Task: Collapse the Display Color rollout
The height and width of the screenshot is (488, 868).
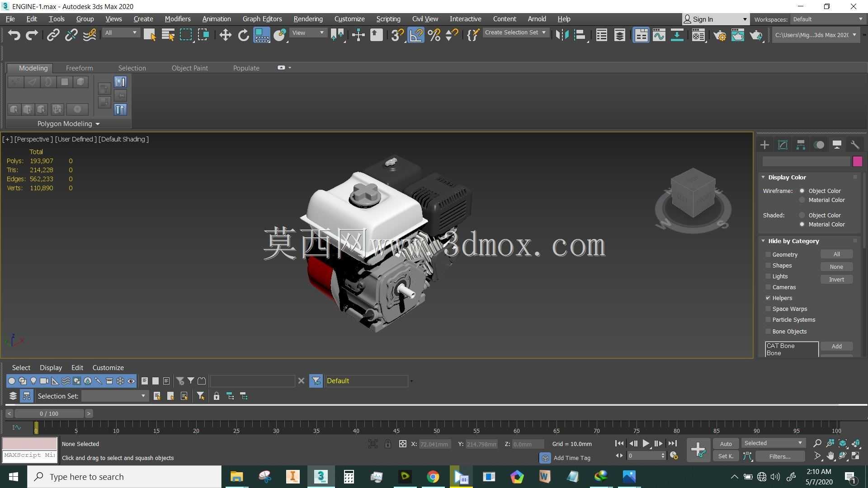Action: point(787,177)
